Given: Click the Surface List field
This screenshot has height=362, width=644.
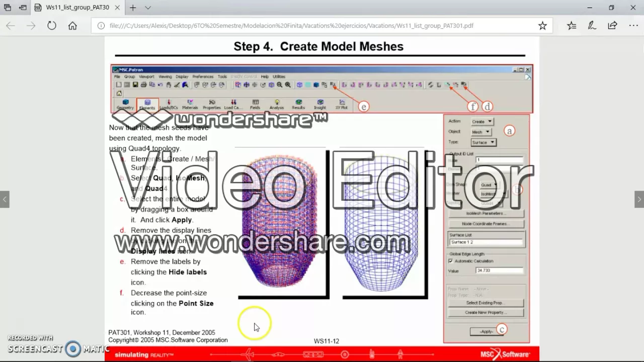Looking at the screenshot, I should coord(486,242).
